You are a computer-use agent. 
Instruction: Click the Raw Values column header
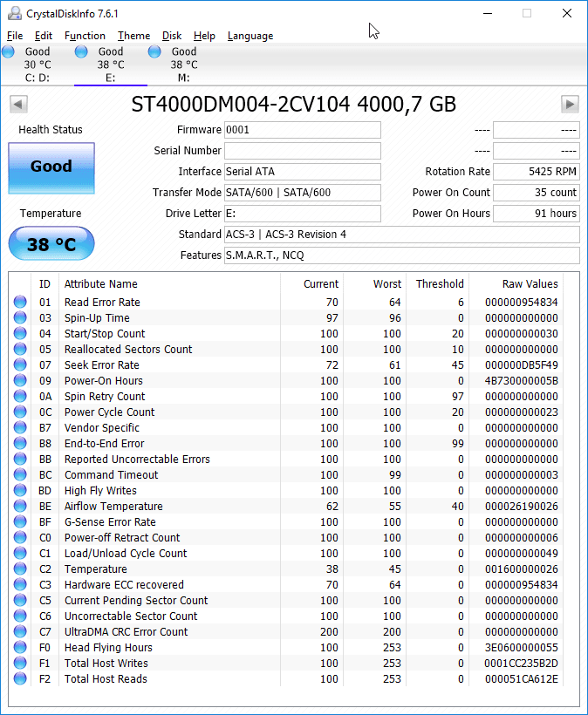(x=530, y=283)
